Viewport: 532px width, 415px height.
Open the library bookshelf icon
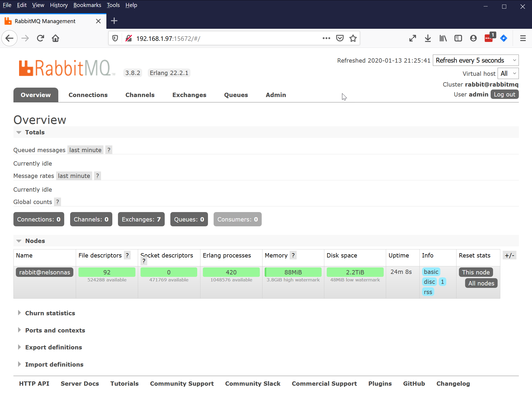click(443, 38)
